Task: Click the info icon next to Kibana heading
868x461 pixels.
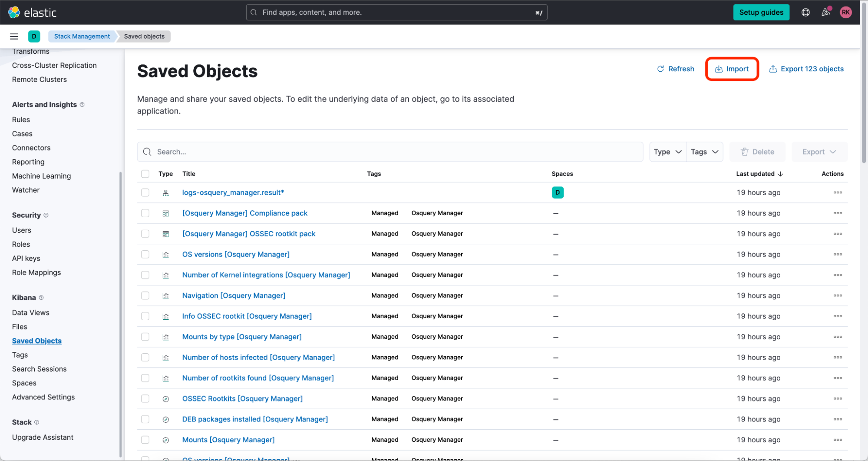Action: (x=41, y=298)
